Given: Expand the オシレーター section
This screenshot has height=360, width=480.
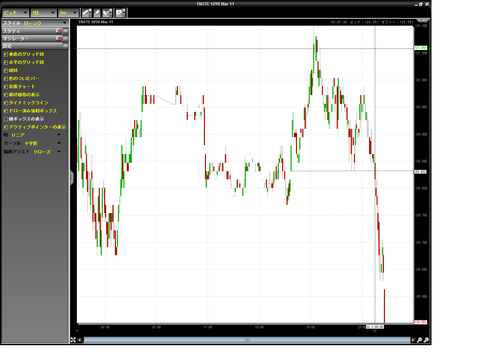Looking at the screenshot, I should (x=65, y=38).
